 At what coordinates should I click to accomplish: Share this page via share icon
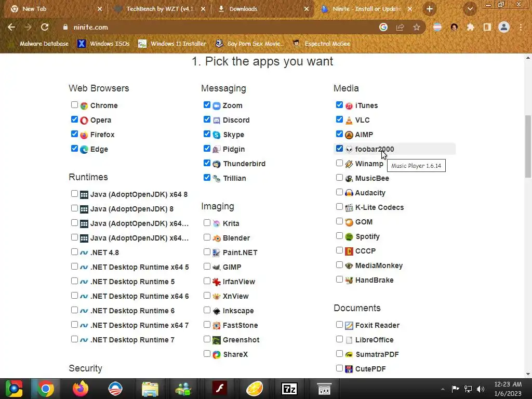(x=400, y=27)
